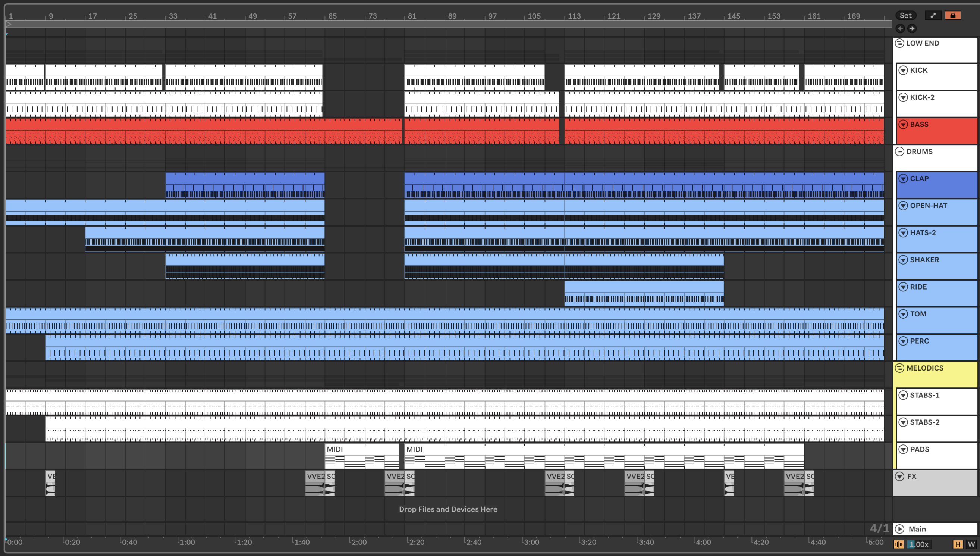Screen dimensions: 980x556
Task: Click the Main track play icon
Action: (899, 529)
